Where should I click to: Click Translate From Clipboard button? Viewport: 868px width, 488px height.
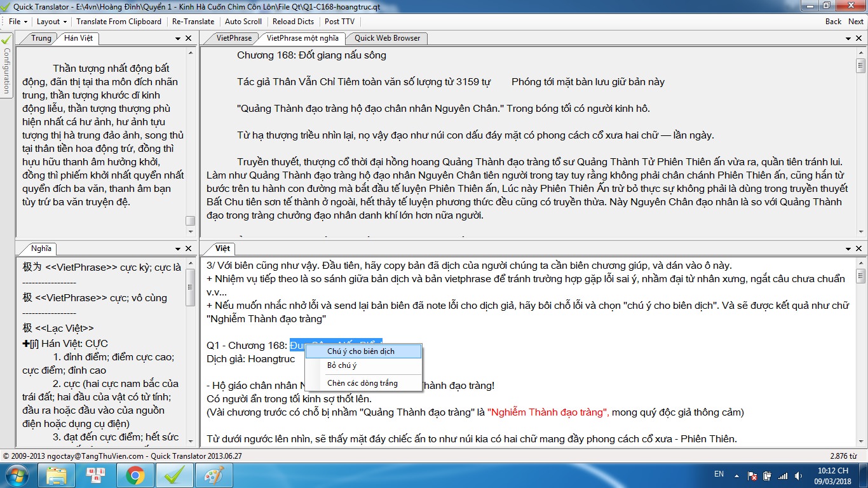[119, 22]
